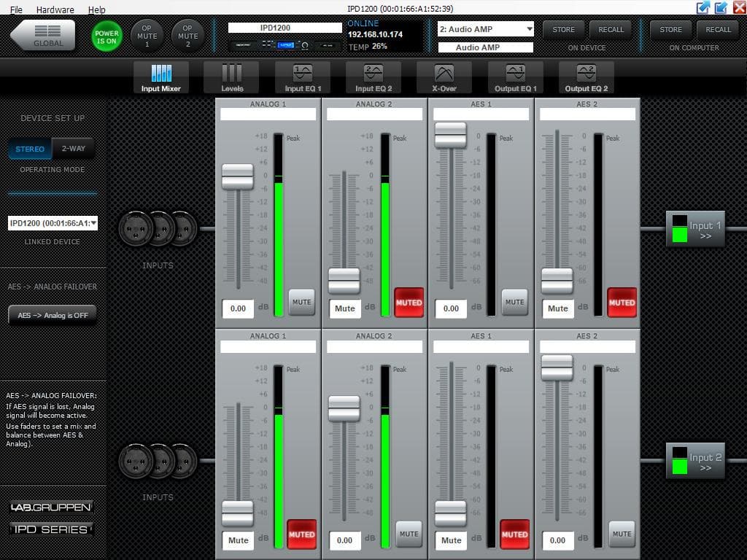
Task: Unmute bottom row Analog 1 channel
Action: point(301,534)
